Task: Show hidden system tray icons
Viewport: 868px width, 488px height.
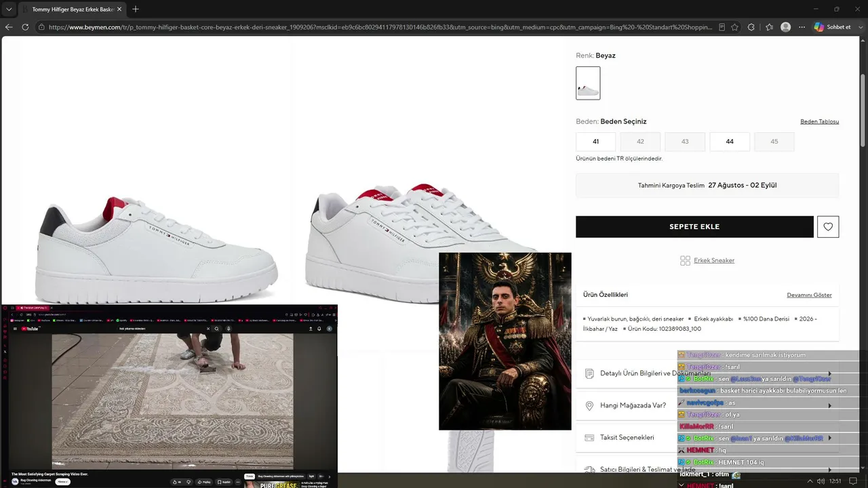Action: click(x=810, y=481)
